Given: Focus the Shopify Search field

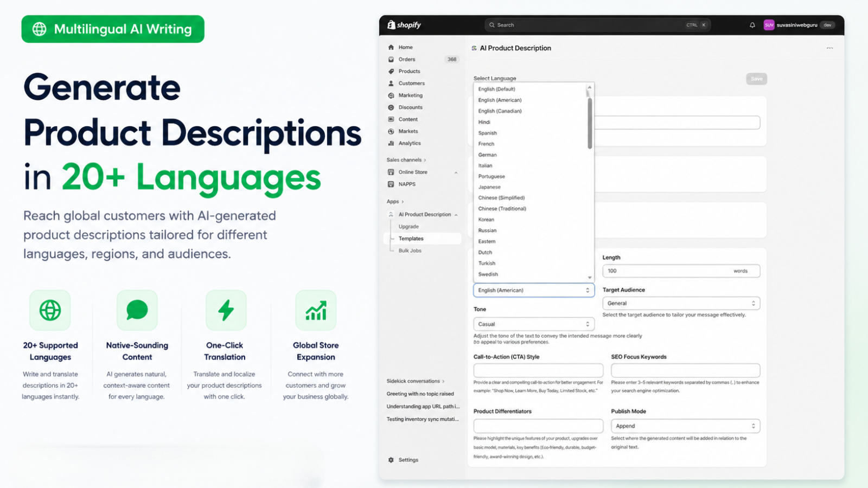Looking at the screenshot, I should (597, 25).
